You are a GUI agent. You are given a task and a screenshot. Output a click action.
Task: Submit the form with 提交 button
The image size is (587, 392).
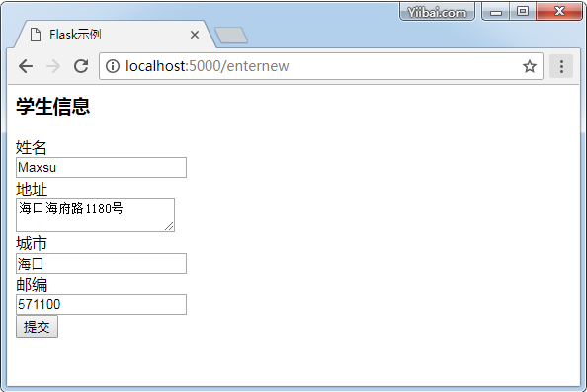37,327
